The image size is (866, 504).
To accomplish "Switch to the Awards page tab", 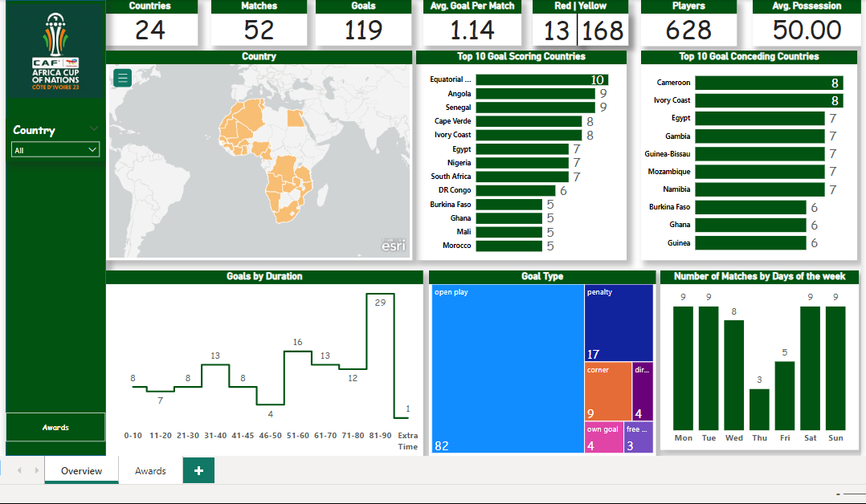I will point(150,470).
